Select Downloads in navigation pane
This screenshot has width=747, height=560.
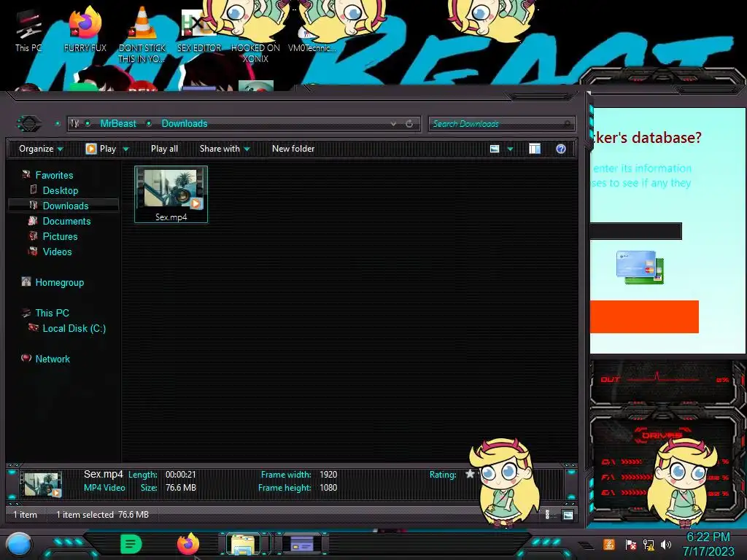65,206
